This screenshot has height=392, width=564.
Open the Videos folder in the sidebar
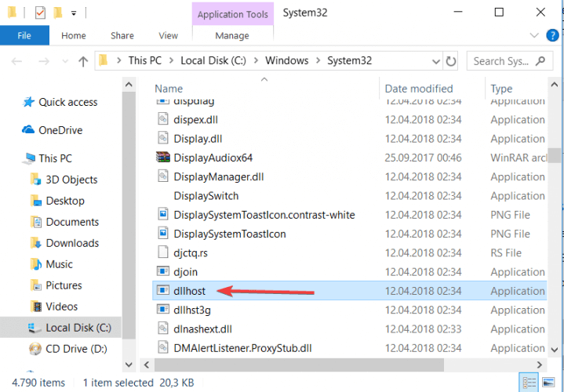(x=54, y=307)
